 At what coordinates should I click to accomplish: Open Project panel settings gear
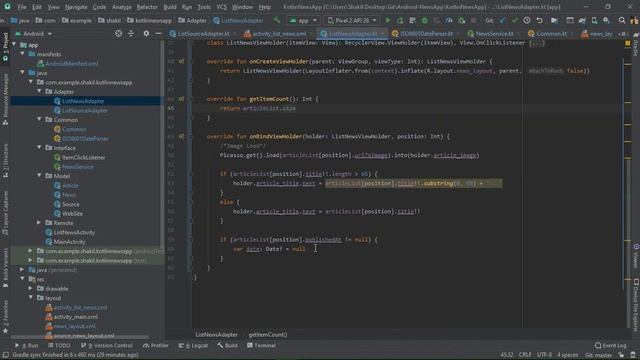point(146,33)
